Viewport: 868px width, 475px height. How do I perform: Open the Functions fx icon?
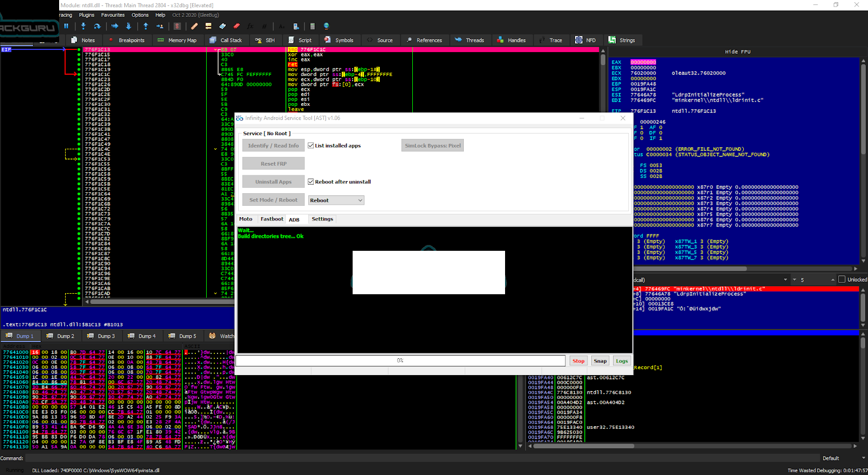coord(250,26)
